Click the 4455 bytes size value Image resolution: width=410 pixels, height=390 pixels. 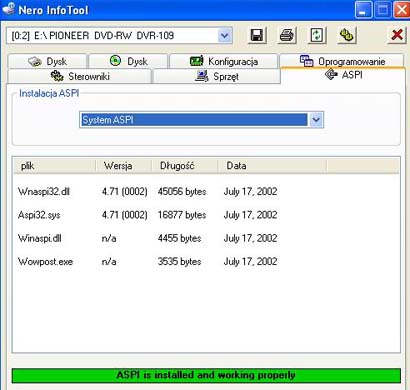[180, 238]
